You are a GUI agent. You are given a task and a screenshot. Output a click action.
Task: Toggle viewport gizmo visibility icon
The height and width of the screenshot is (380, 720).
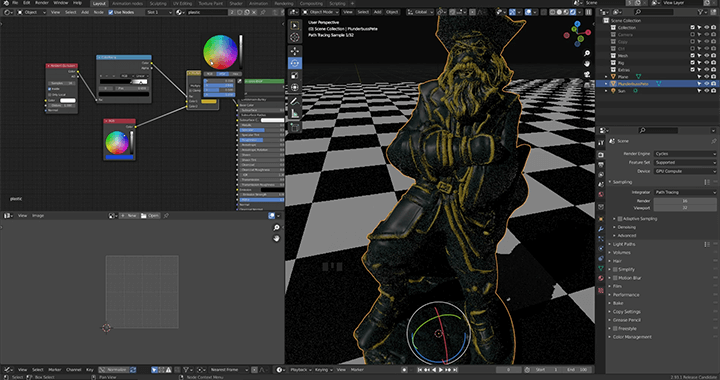[513, 12]
